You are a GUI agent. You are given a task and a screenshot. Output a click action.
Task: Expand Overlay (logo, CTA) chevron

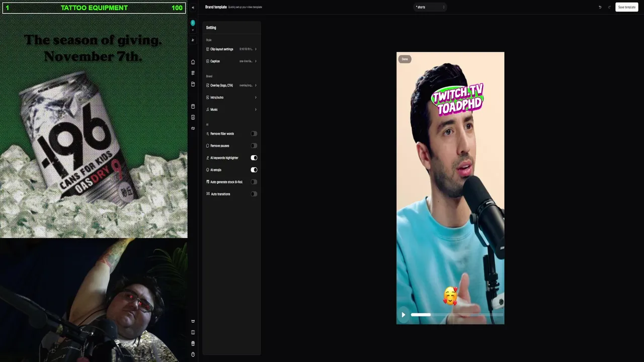click(256, 85)
